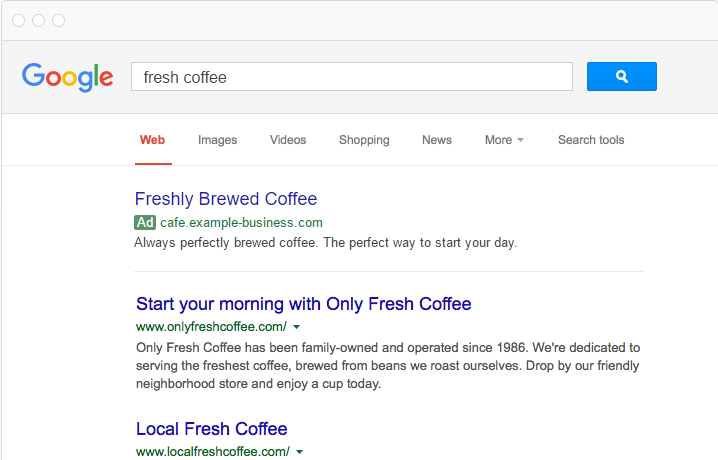
Task: Focus the search box containing fresh coffee
Action: click(352, 77)
